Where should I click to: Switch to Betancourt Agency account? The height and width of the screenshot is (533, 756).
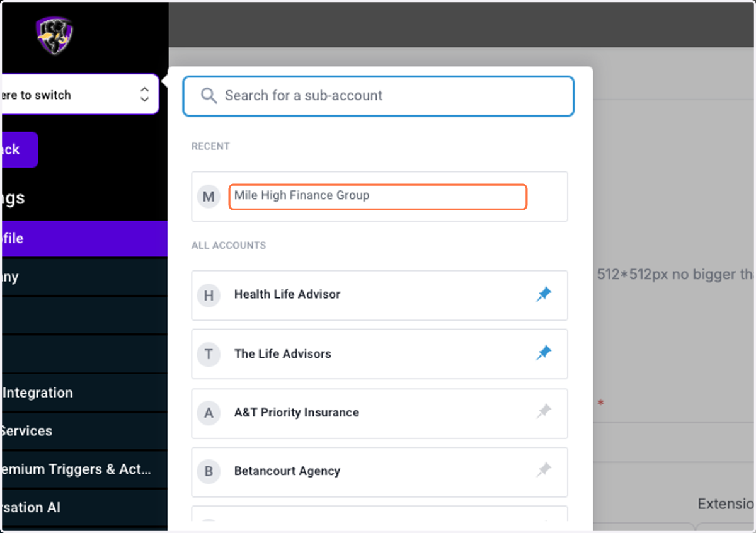click(379, 472)
